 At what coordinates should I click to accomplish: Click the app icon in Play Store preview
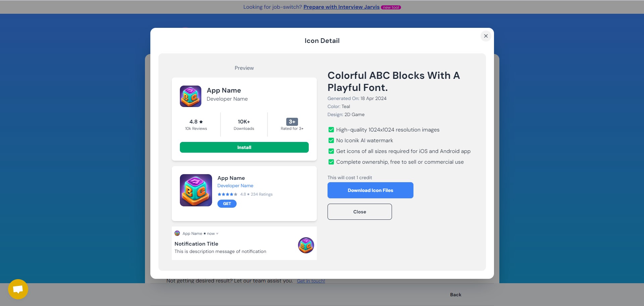[x=191, y=96]
